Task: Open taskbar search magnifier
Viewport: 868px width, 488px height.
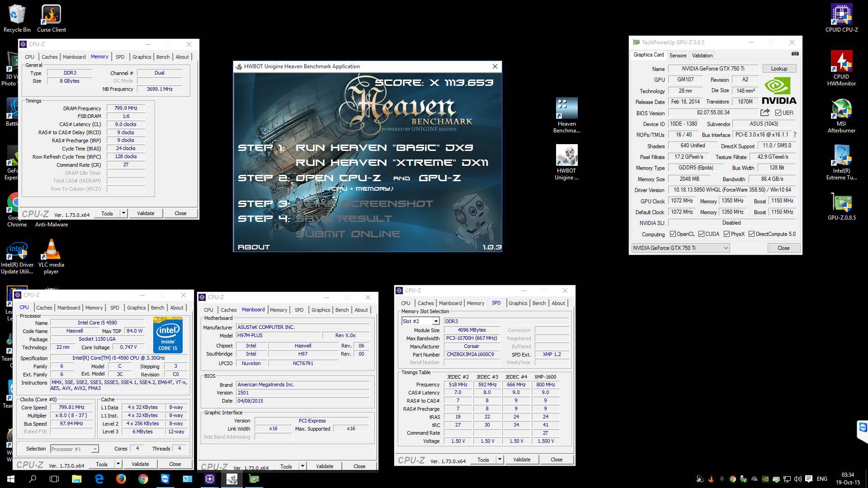Action: [x=33, y=479]
